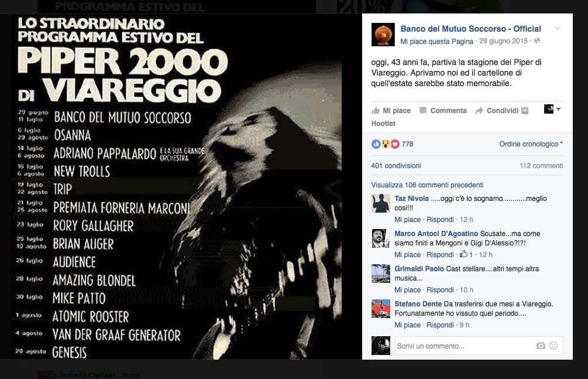Click Rispondi under Taz Nivola's comment
588x379 pixels.
pyautogui.click(x=440, y=219)
